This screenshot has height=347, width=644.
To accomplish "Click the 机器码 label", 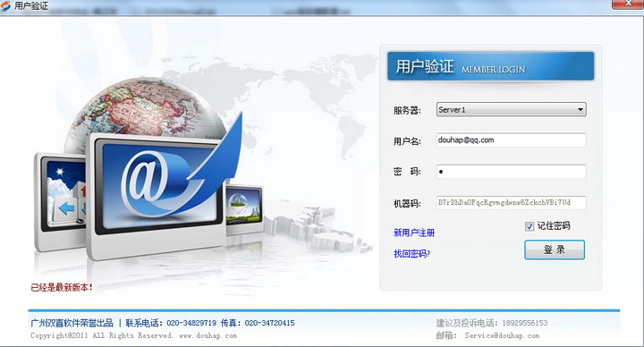I will pyautogui.click(x=407, y=204).
